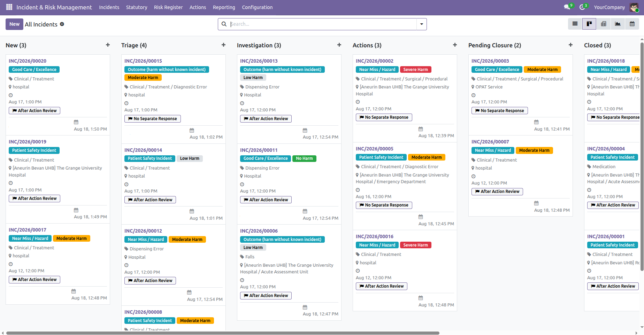Click activity clock on INC/2026/00002 card

click(358, 102)
